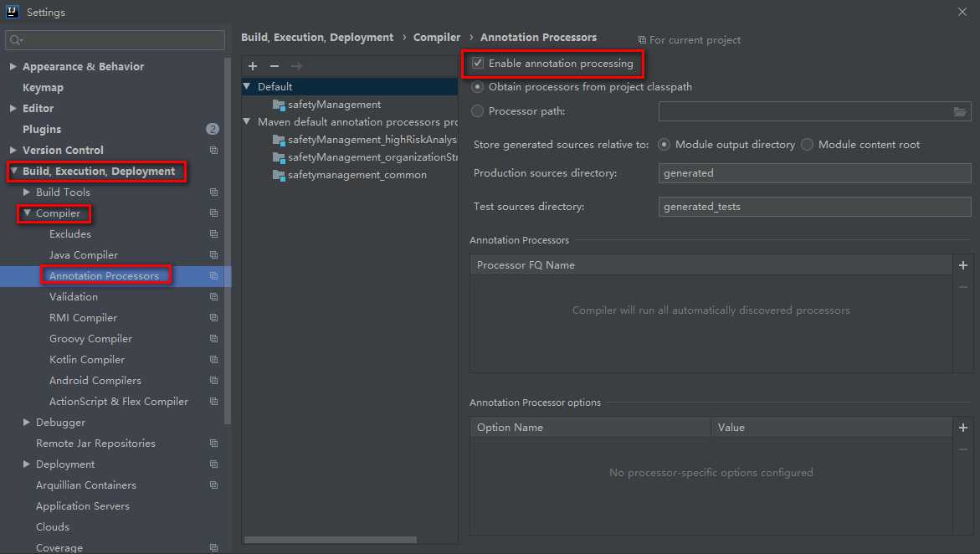This screenshot has width=980, height=554.
Task: Click the greyed move-to-profile arrow icon
Action: coord(296,65)
